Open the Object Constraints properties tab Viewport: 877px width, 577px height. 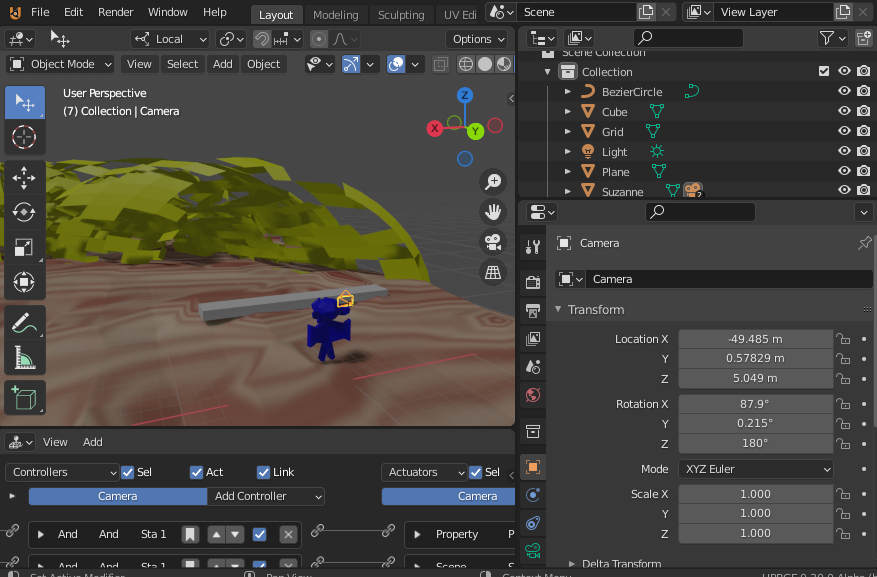coord(532,523)
